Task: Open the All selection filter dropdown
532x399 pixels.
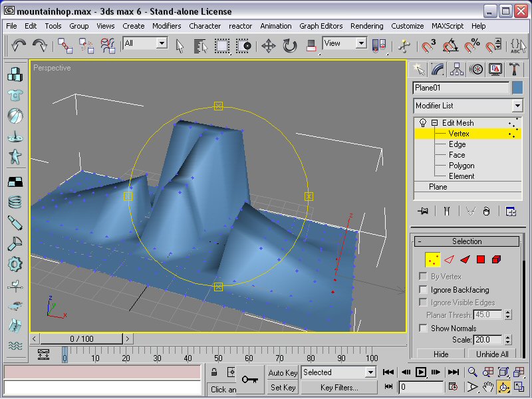Action: click(145, 43)
